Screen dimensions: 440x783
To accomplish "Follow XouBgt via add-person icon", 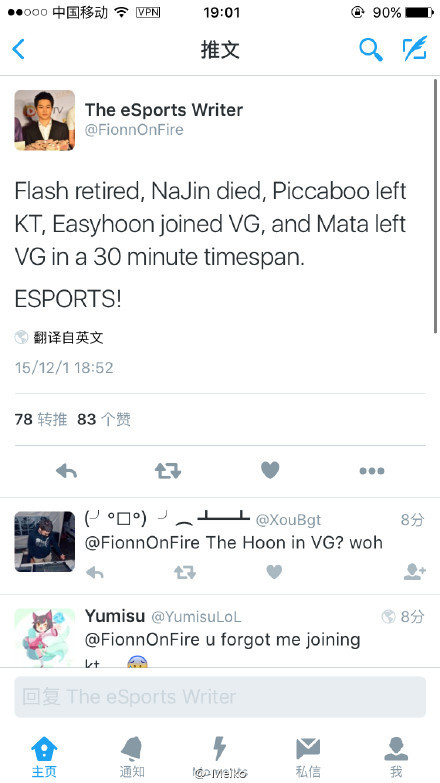I will 415,572.
